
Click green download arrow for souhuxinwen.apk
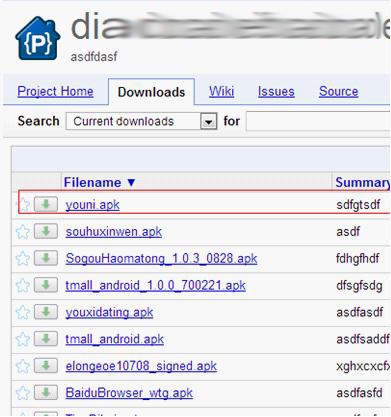[x=46, y=231]
